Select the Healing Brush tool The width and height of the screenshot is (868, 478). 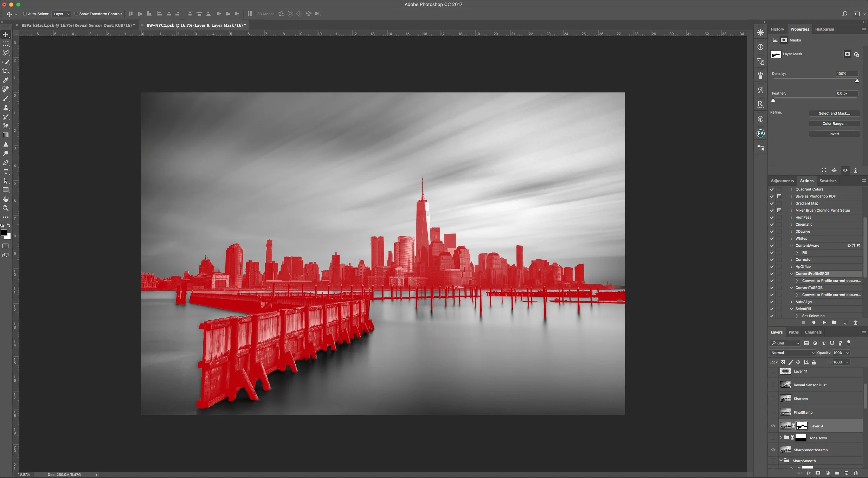[6, 89]
